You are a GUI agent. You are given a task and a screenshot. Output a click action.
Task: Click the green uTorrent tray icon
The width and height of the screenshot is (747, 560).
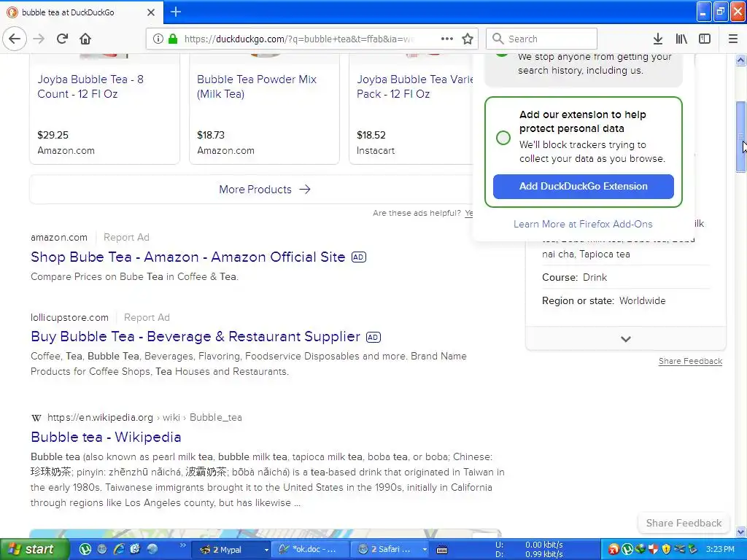tap(627, 549)
